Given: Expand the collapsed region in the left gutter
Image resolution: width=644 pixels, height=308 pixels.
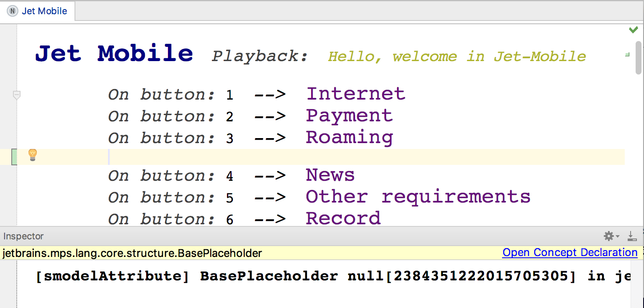Looking at the screenshot, I should coord(16,95).
